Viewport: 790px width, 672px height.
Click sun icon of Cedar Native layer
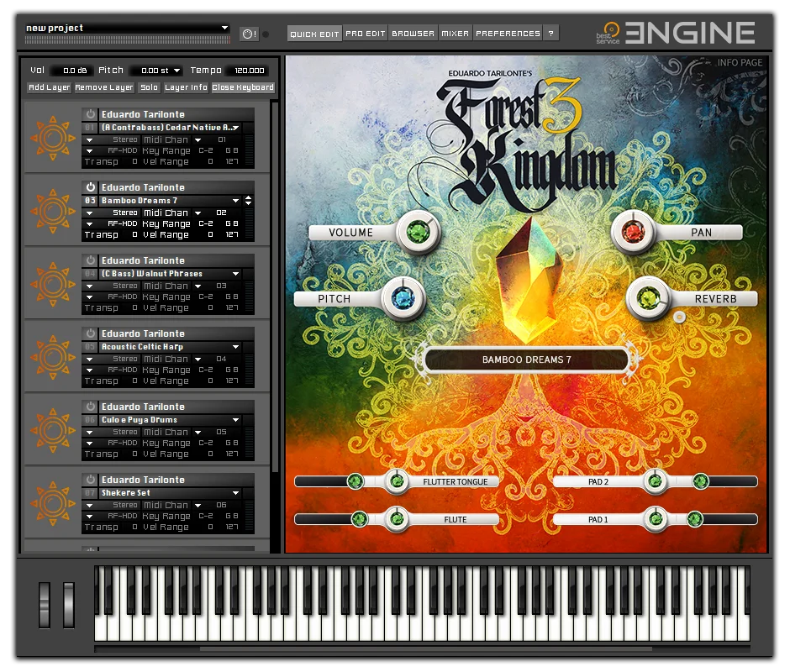tap(52, 138)
